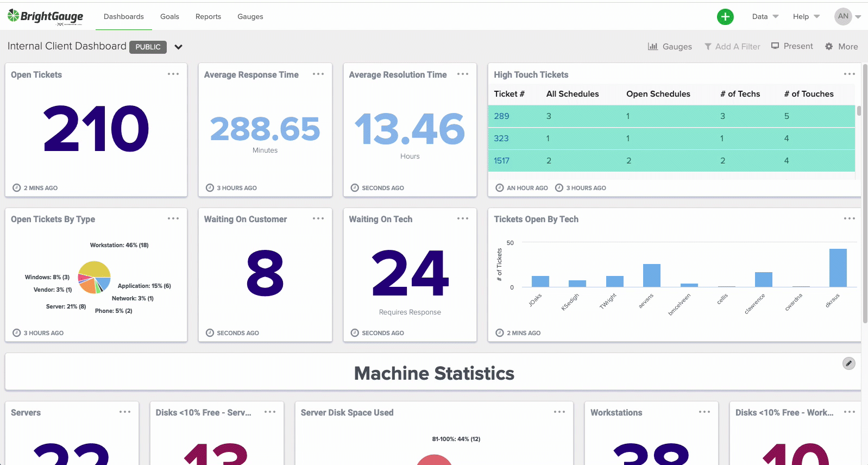
Task: Click the page vertical scrollbar
Action: [865, 193]
